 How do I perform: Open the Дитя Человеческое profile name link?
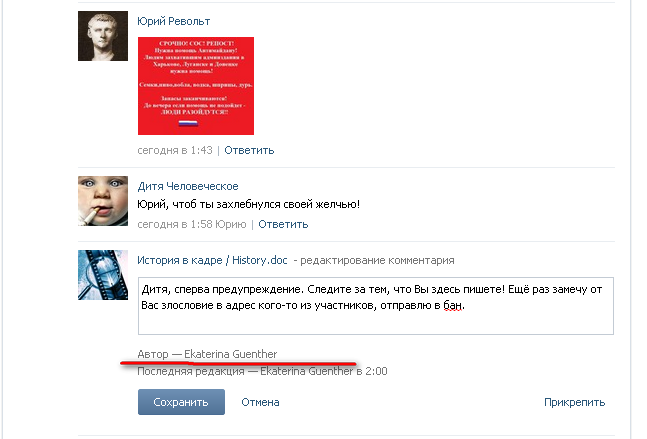(x=188, y=186)
